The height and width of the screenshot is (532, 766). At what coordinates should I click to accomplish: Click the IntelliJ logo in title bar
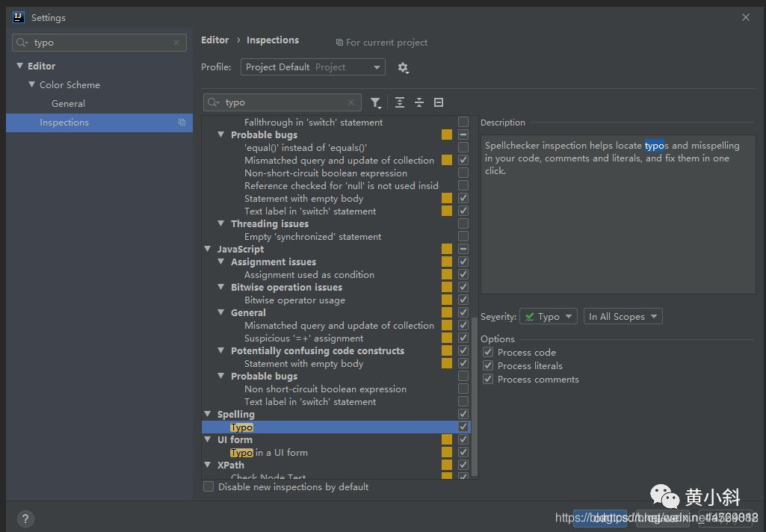[19, 18]
